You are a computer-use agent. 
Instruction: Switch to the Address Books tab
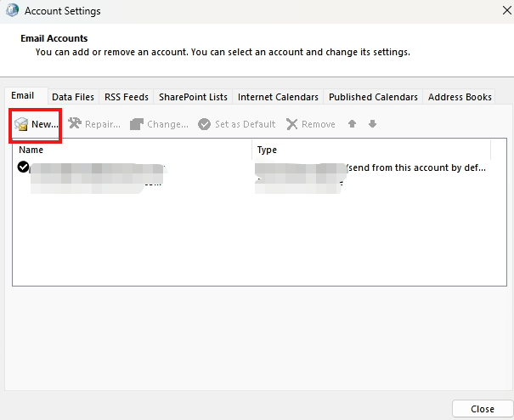460,97
